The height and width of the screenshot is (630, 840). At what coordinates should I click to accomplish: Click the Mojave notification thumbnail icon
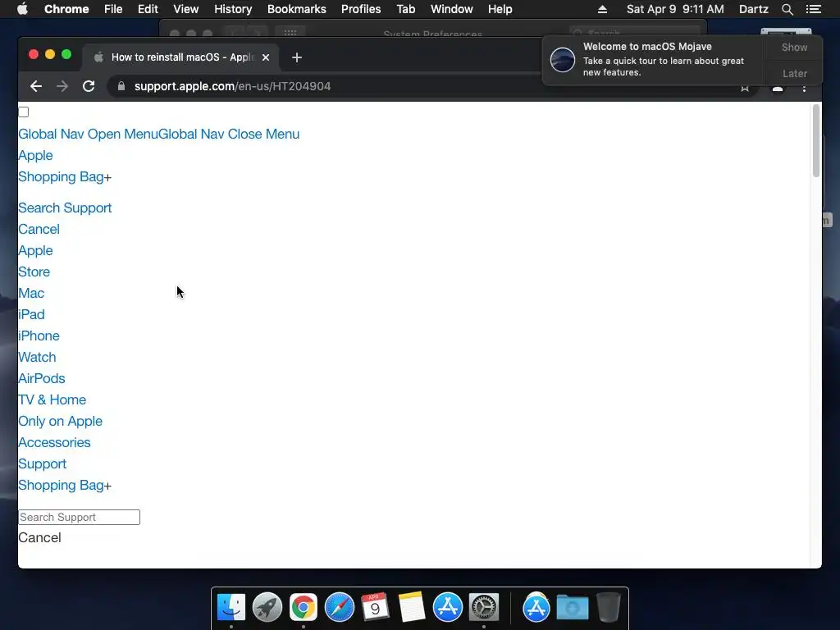563,59
